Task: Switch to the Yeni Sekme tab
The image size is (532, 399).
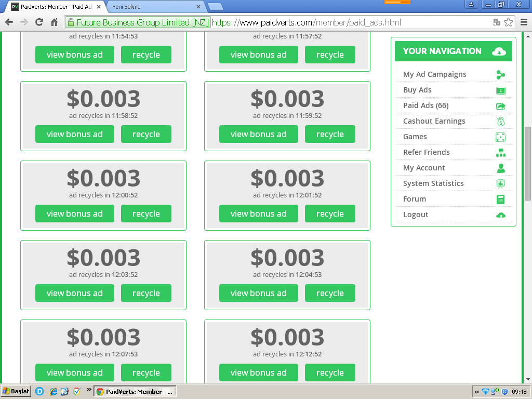Action: click(x=154, y=7)
